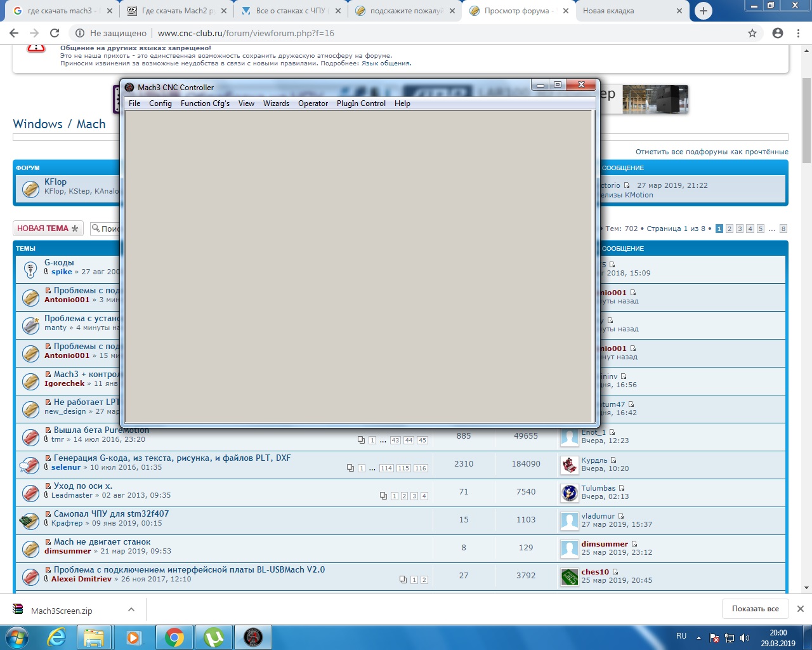View site info next to 'Не защищено'
812x650 pixels.
(80, 33)
